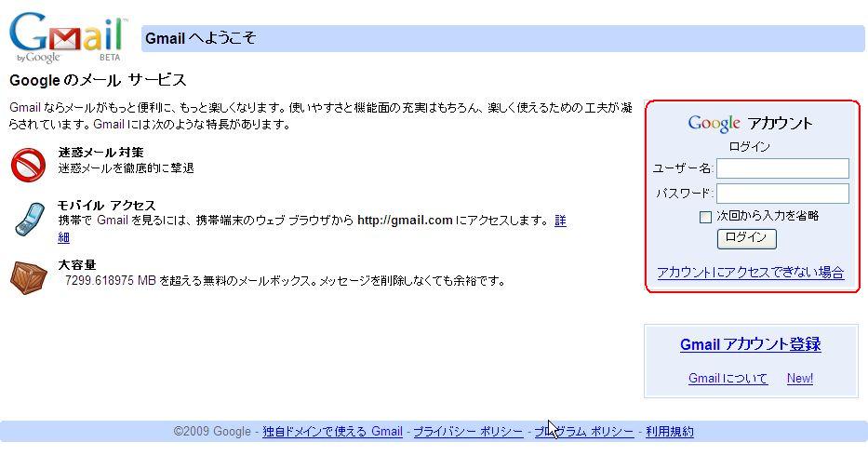Open アカウントにアクセスできない場合 link
This screenshot has height=469, width=868.
pyautogui.click(x=750, y=273)
